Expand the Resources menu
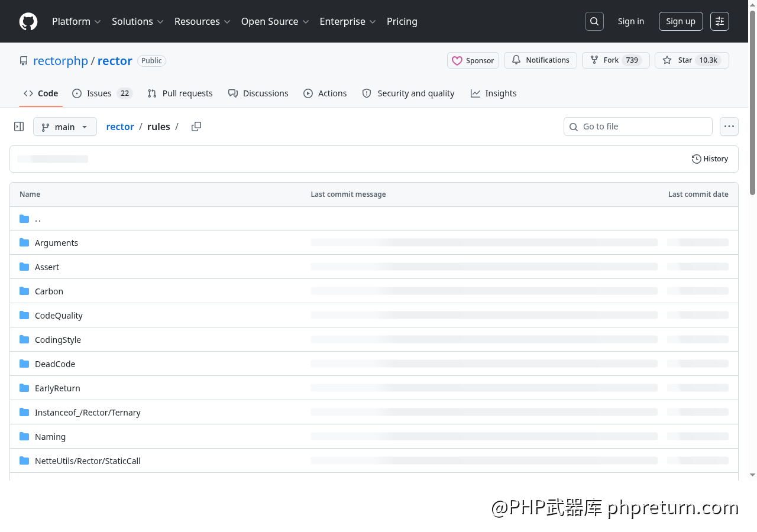Screen dimensions: 757x532 [202, 21]
